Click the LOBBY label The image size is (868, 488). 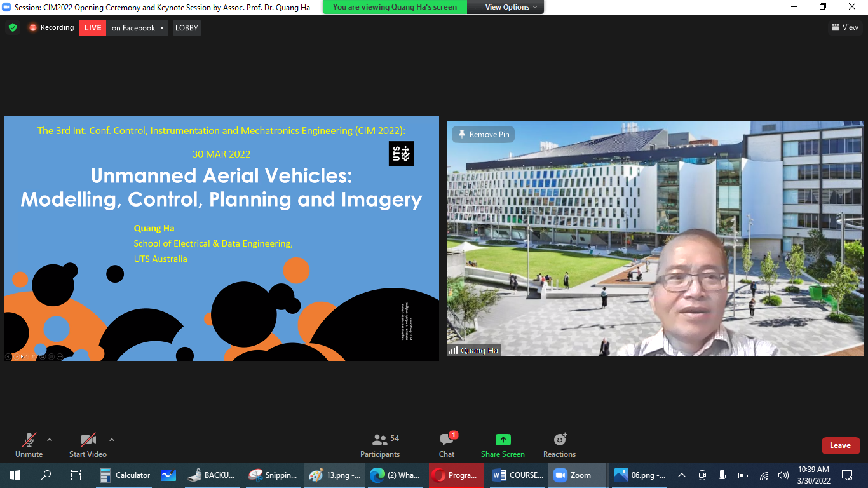[187, 28]
